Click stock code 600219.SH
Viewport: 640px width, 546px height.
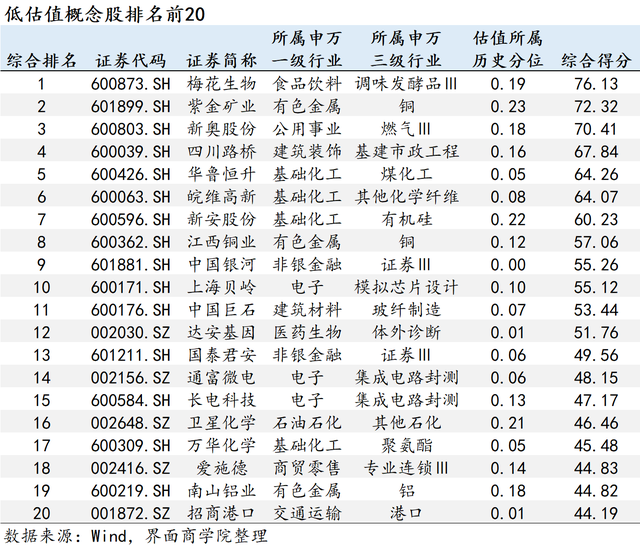pyautogui.click(x=131, y=491)
